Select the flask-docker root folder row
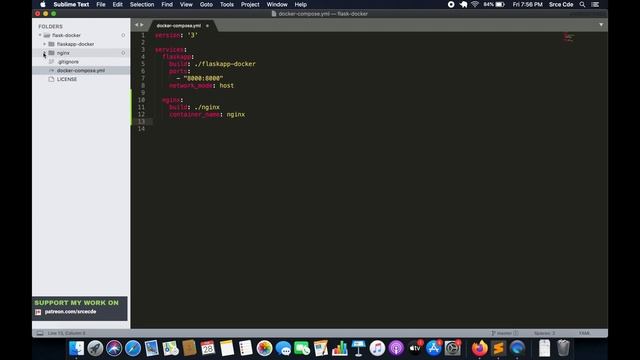640x360 pixels. click(81, 35)
